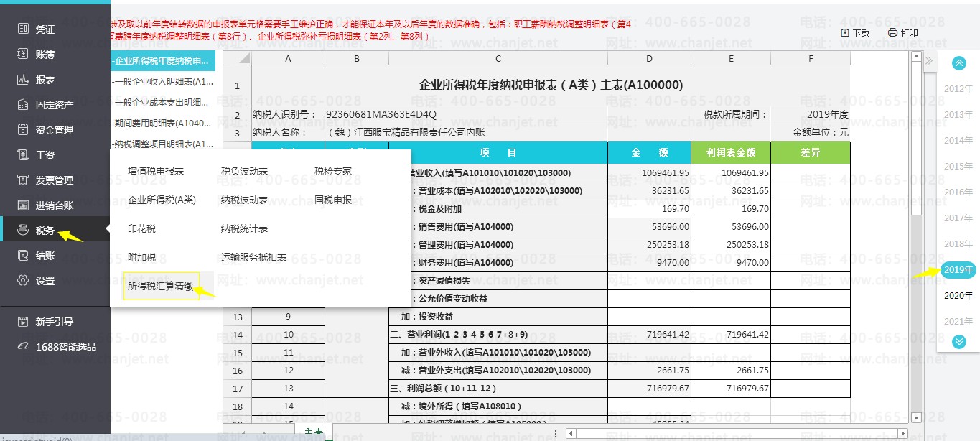
Task: Open 设置 settings in sidebar
Action: pyautogui.click(x=45, y=281)
